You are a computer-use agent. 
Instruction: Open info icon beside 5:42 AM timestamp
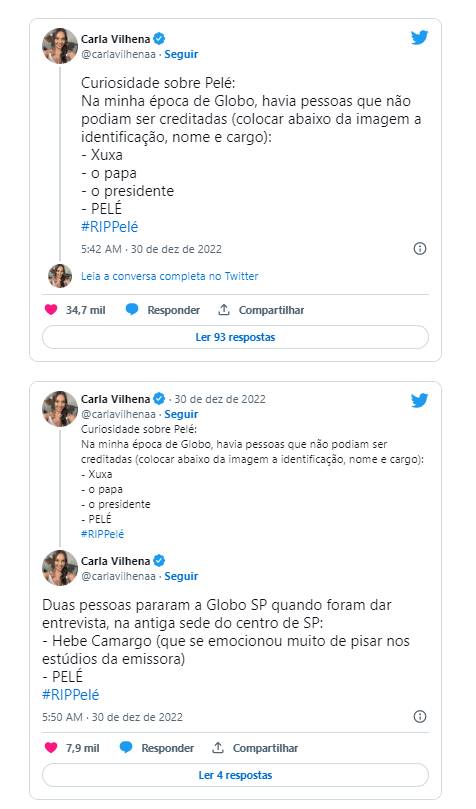point(420,249)
